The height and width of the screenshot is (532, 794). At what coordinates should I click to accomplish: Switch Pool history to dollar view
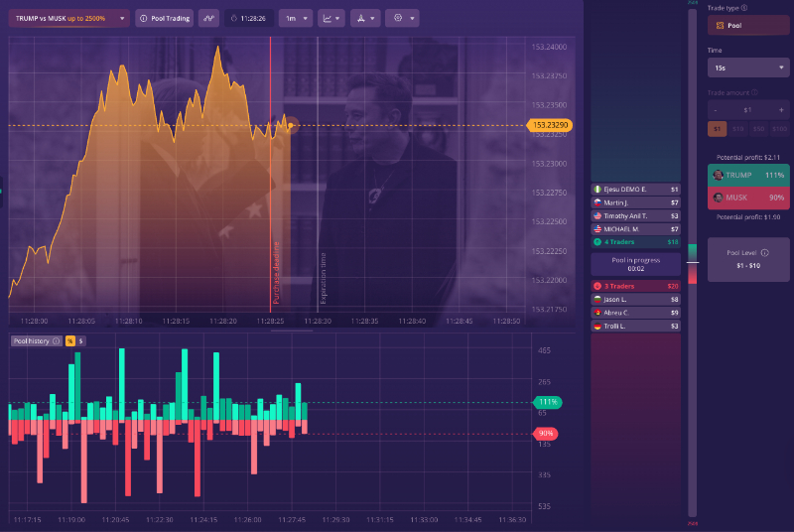point(82,340)
